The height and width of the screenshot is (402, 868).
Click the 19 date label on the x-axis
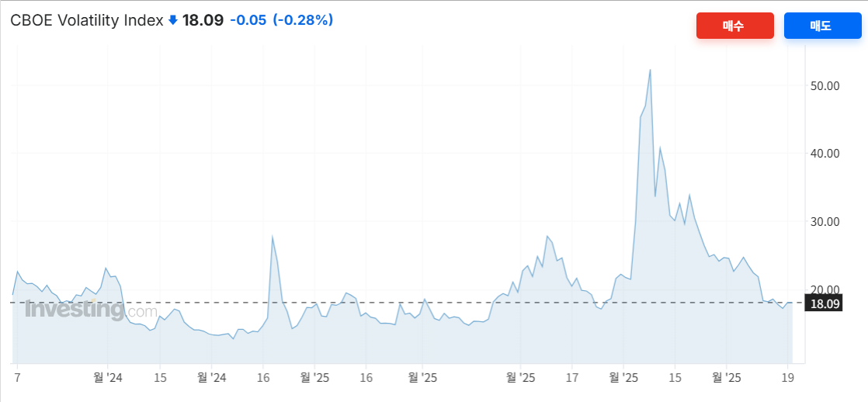(x=788, y=378)
